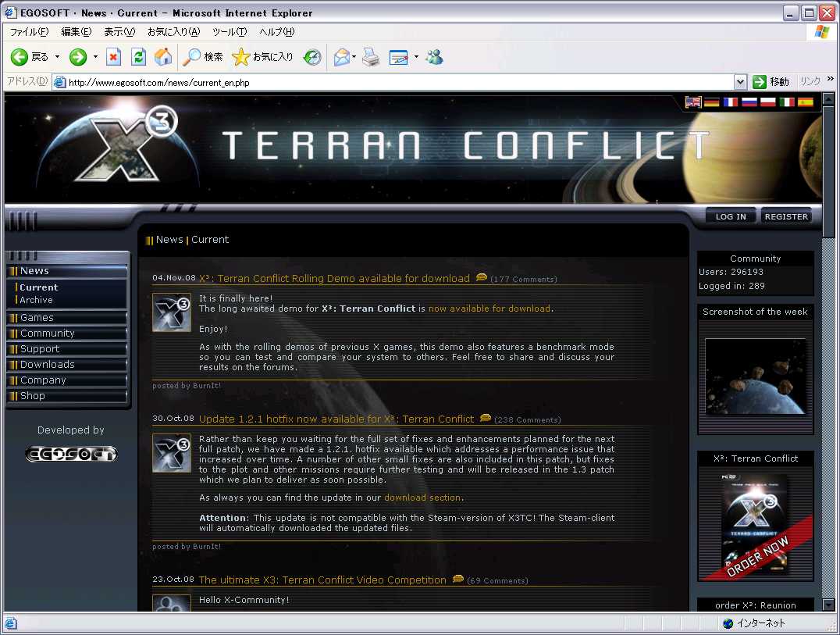Open the (177 Comments) link
The image size is (840, 635).
tap(523, 279)
